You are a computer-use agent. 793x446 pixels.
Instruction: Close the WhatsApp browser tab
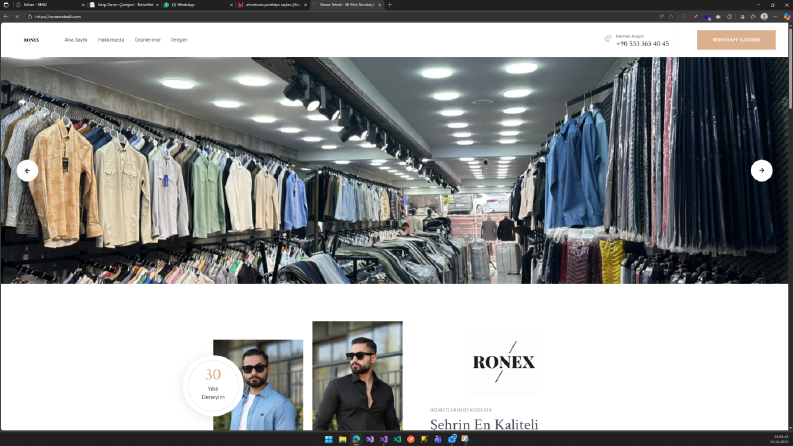pyautogui.click(x=231, y=5)
